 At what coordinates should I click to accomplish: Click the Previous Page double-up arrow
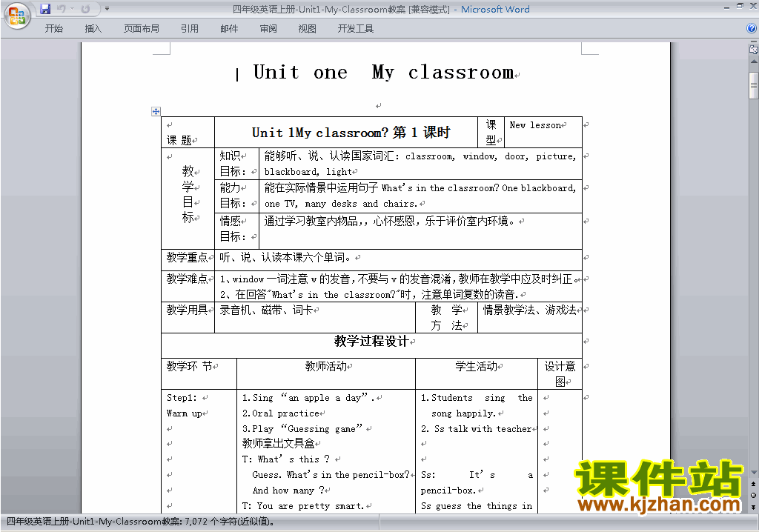point(753,484)
